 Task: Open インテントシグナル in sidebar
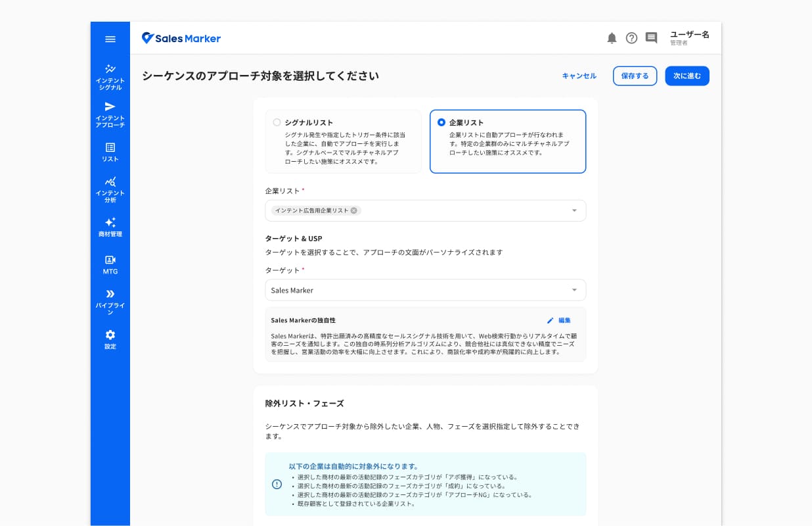coord(110,78)
